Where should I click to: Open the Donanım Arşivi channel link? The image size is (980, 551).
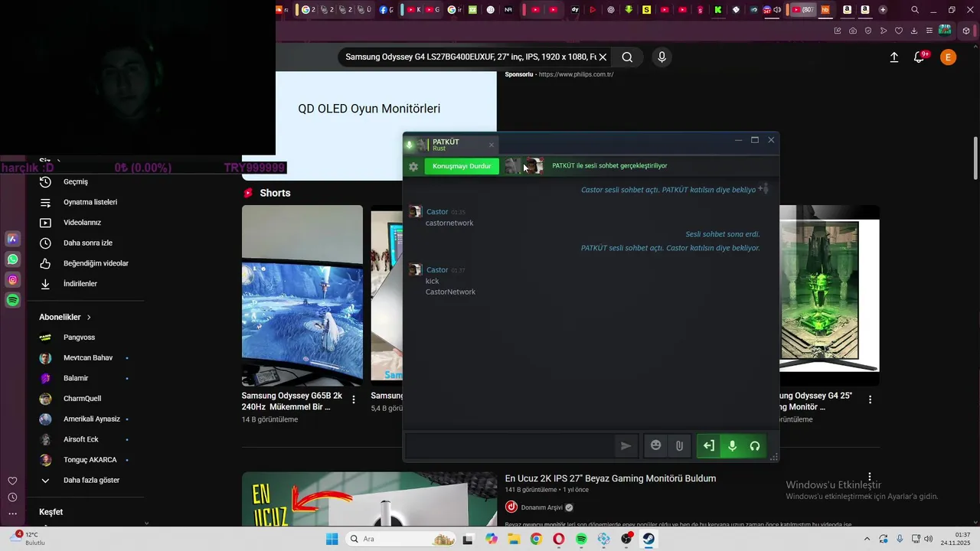541,507
